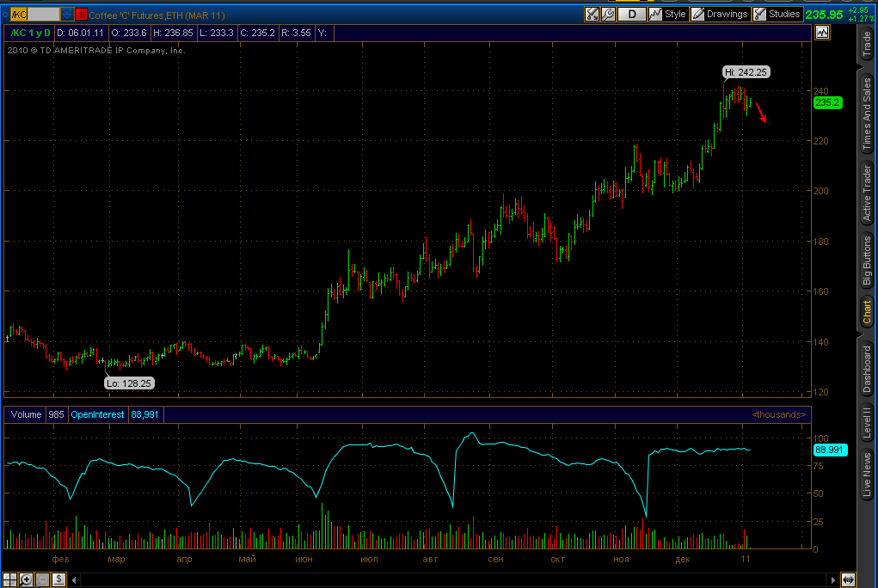Open the Times And Sales side tab
Screen dimensions: 878x588
coord(867,114)
